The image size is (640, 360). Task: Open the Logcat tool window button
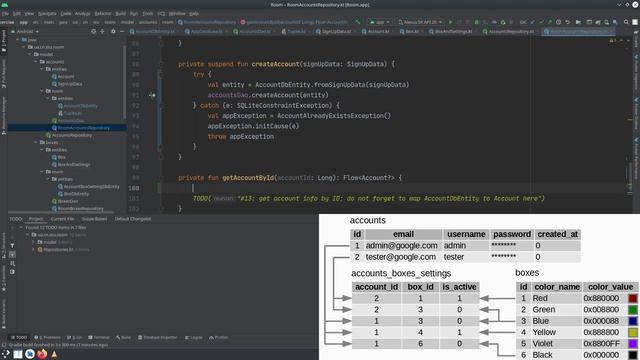coord(194,338)
